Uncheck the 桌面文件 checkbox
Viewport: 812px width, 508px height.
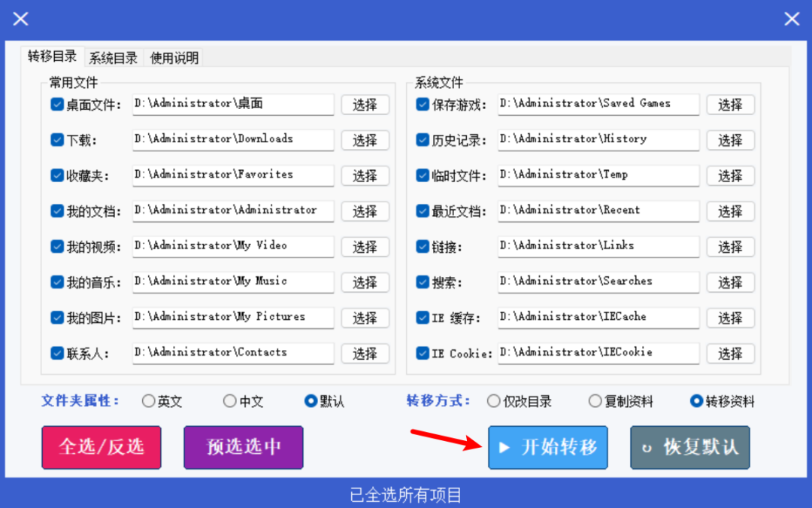click(x=57, y=105)
